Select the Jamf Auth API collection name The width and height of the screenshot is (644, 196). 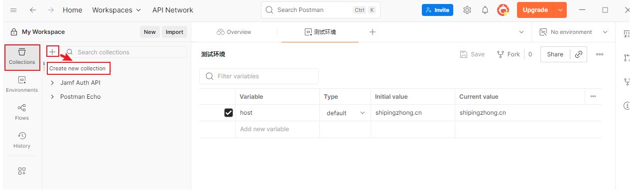[80, 83]
